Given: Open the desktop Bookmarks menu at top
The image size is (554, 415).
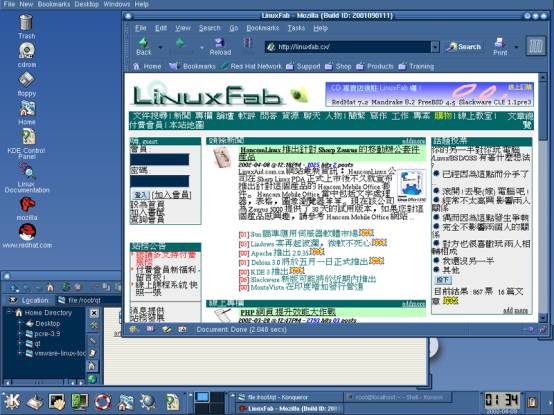Looking at the screenshot, I should click(x=54, y=4).
